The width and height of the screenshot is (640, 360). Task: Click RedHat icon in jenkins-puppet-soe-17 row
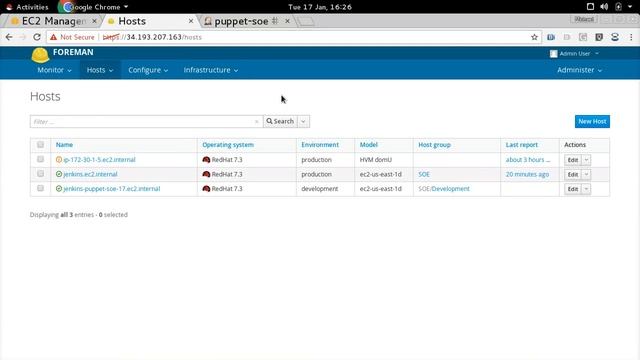pyautogui.click(x=206, y=189)
